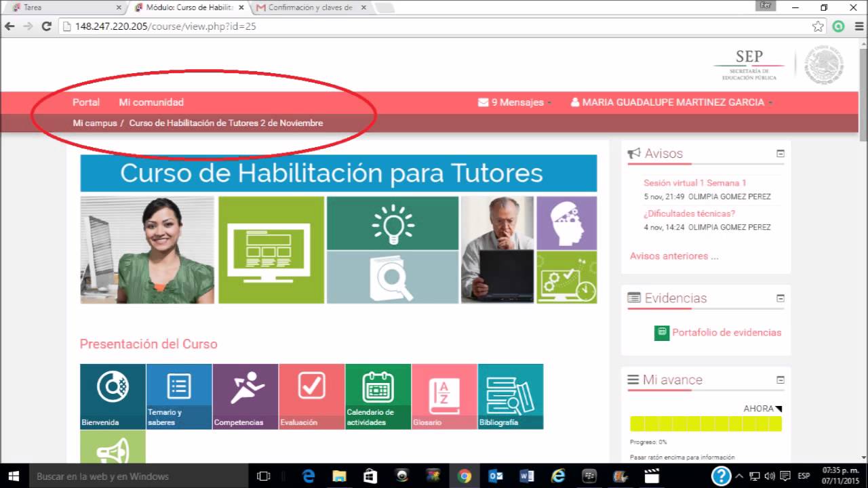Click the Curso de Habilitación para Tutores banner

point(338,174)
